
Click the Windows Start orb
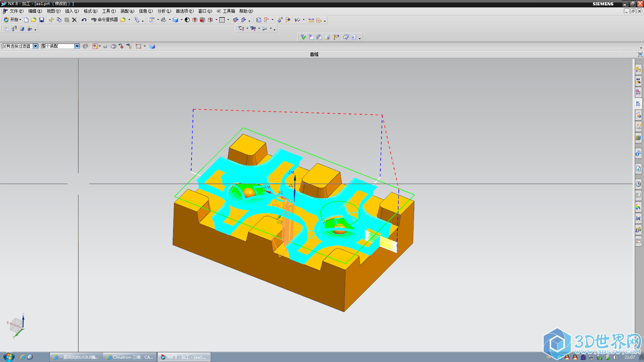pos(9,357)
